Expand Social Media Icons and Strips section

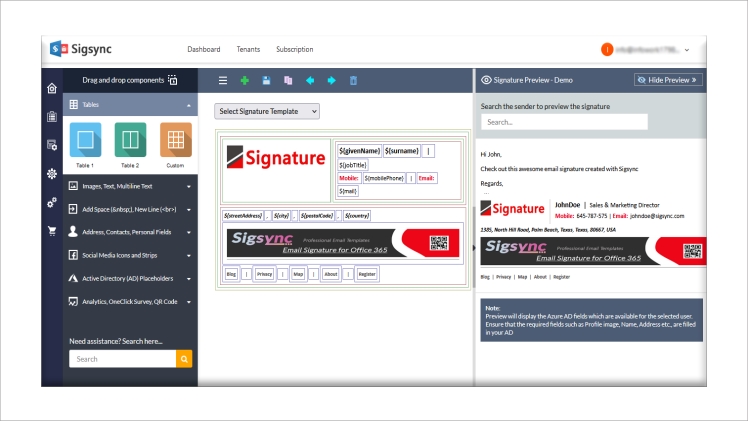click(130, 256)
